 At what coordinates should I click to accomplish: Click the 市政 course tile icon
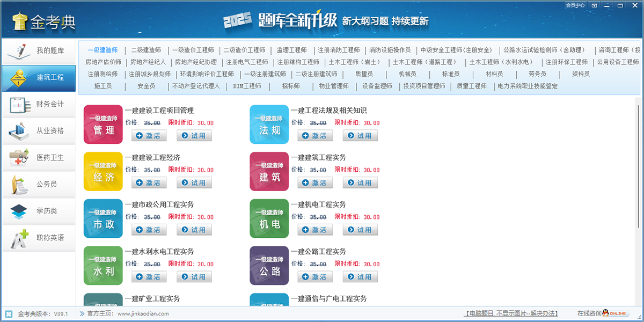[103, 218]
